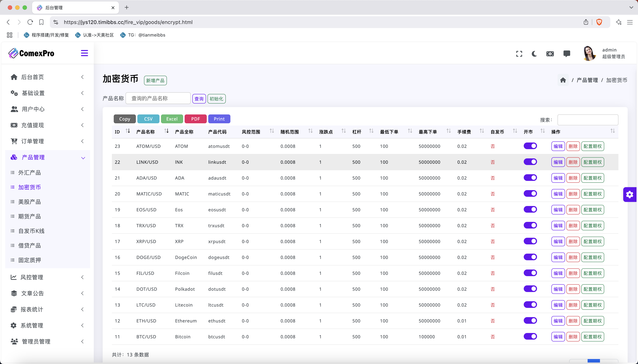638x364 pixels.
Task: Expand the 基础设置 sidebar menu
Action: tap(47, 93)
